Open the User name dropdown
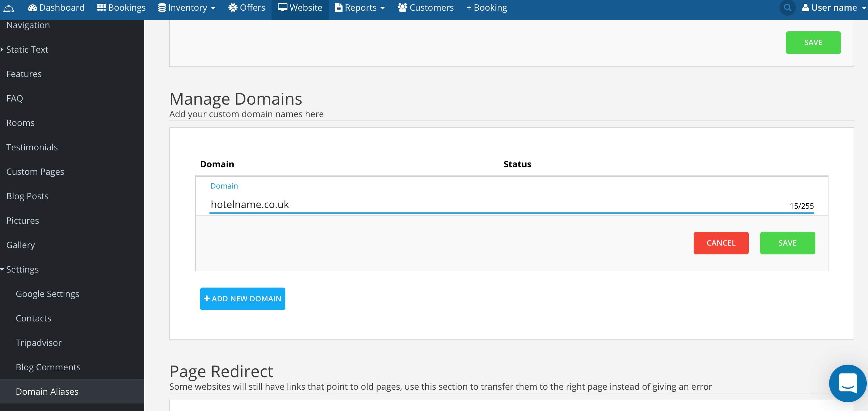The image size is (868, 411). tap(834, 8)
